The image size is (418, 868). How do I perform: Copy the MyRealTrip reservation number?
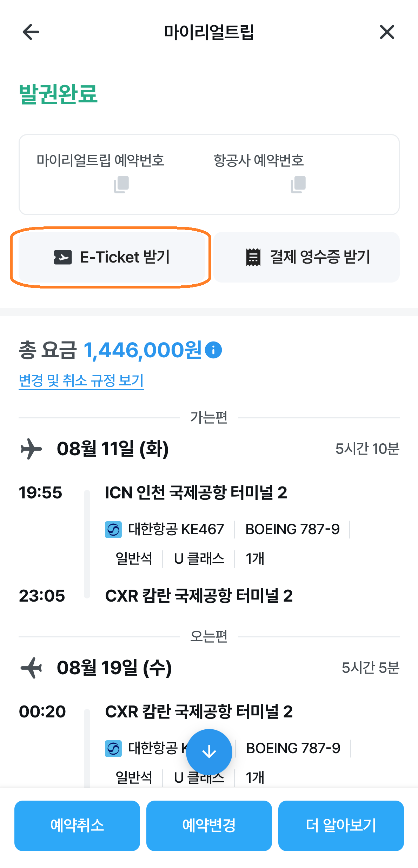121,184
